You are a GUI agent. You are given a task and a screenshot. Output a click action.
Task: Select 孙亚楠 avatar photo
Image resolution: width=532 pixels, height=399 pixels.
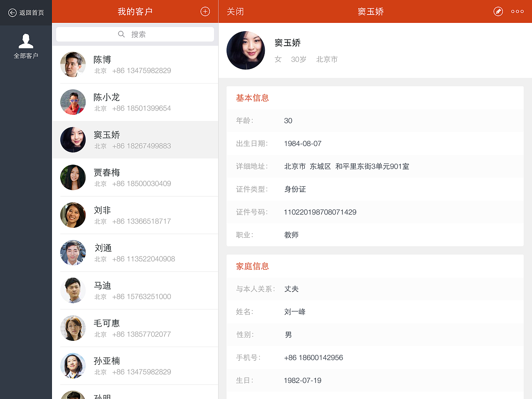point(73,366)
